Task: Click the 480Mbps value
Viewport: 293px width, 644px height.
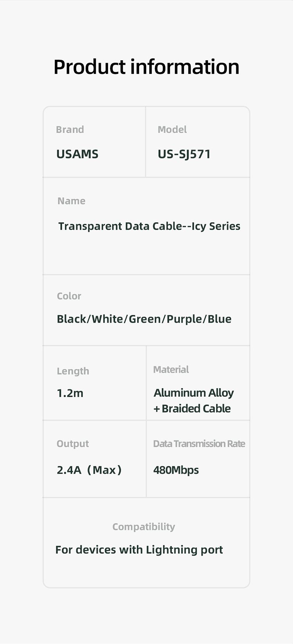Action: 176,470
